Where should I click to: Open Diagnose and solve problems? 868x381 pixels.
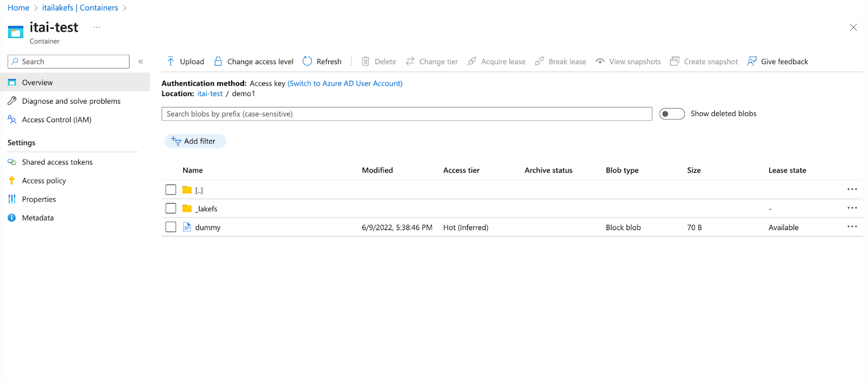pyautogui.click(x=75, y=101)
